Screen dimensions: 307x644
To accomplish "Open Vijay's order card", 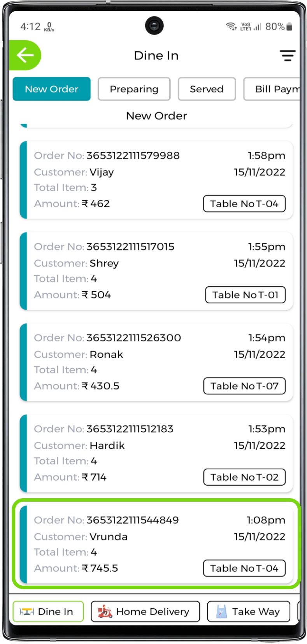I will click(156, 180).
